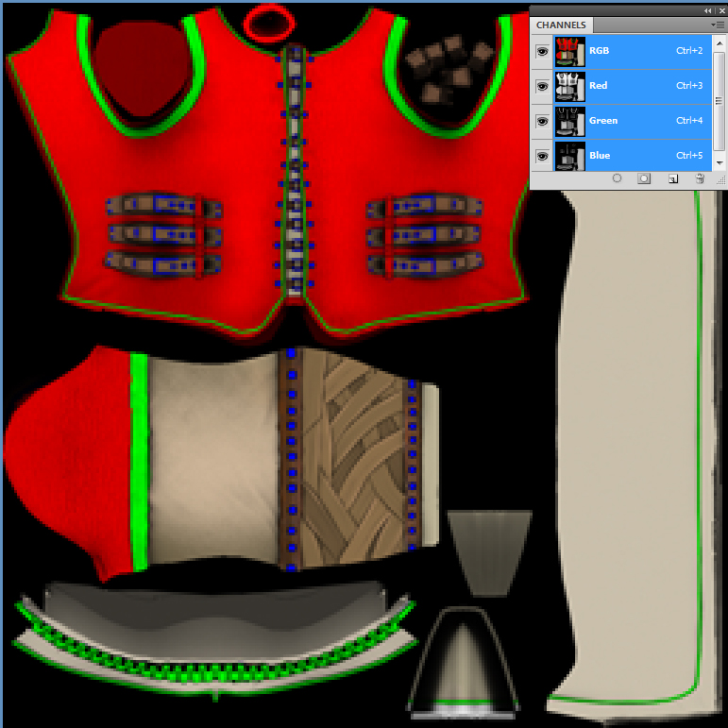Viewport: 728px width, 728px height.
Task: Select the RGB channel thumbnail
Action: click(x=569, y=51)
